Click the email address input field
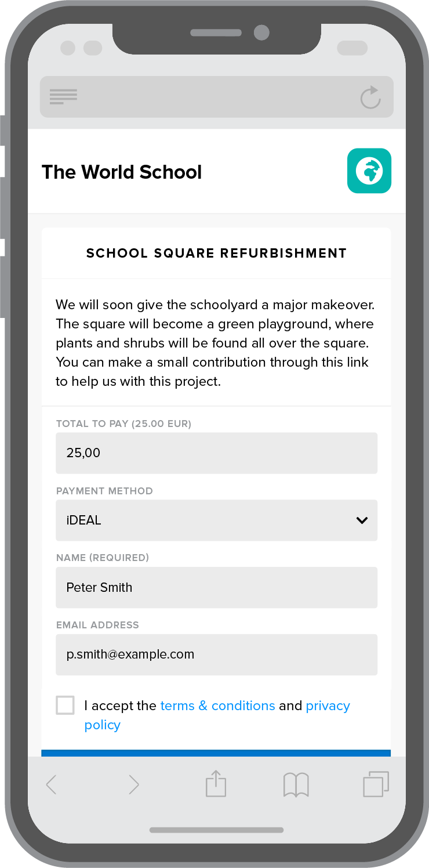Screen dimensions: 429x868 pos(216,654)
